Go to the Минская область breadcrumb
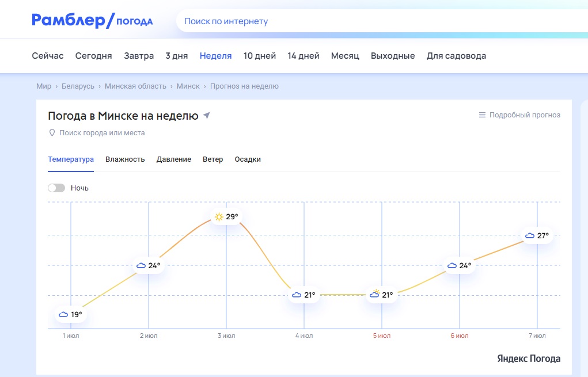 [135, 86]
